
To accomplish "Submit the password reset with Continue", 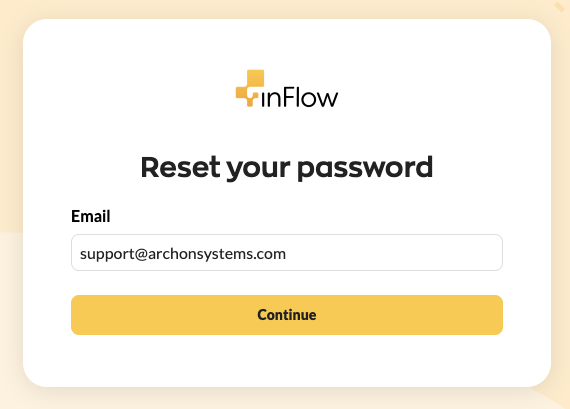I will click(x=287, y=315).
